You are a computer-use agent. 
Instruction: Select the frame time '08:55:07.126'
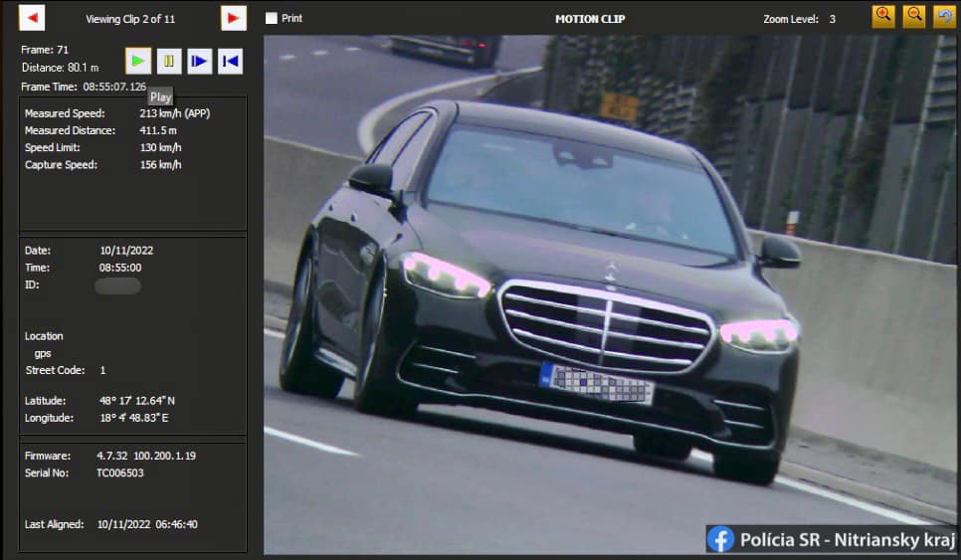tap(114, 87)
